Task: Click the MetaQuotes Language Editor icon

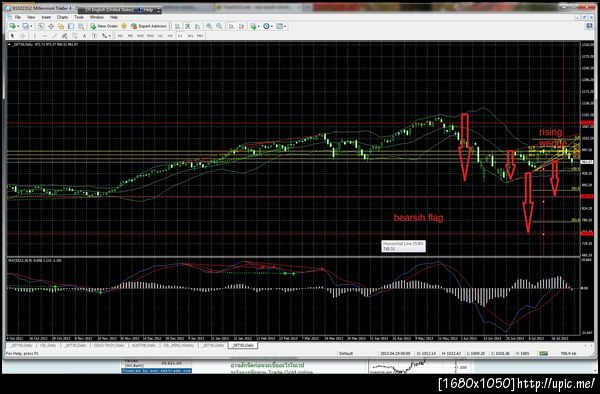Action: [124, 26]
